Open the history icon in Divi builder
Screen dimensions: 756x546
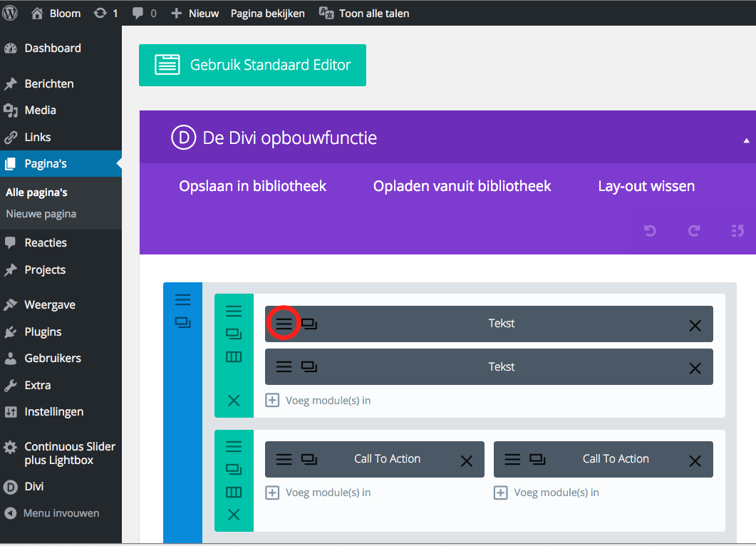[737, 231]
